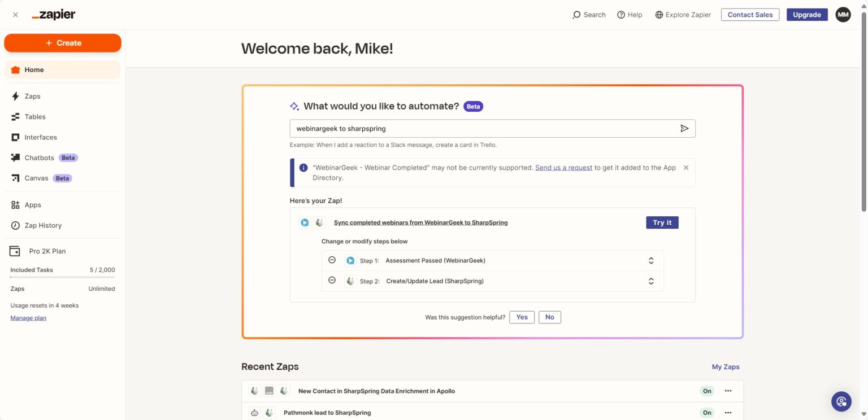
Task: Open the floating support chat icon
Action: click(x=841, y=401)
